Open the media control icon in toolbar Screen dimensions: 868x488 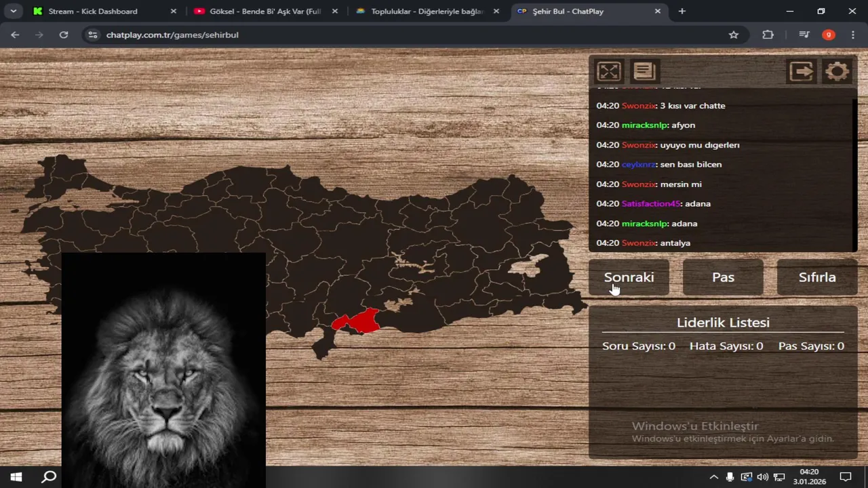pyautogui.click(x=804, y=35)
